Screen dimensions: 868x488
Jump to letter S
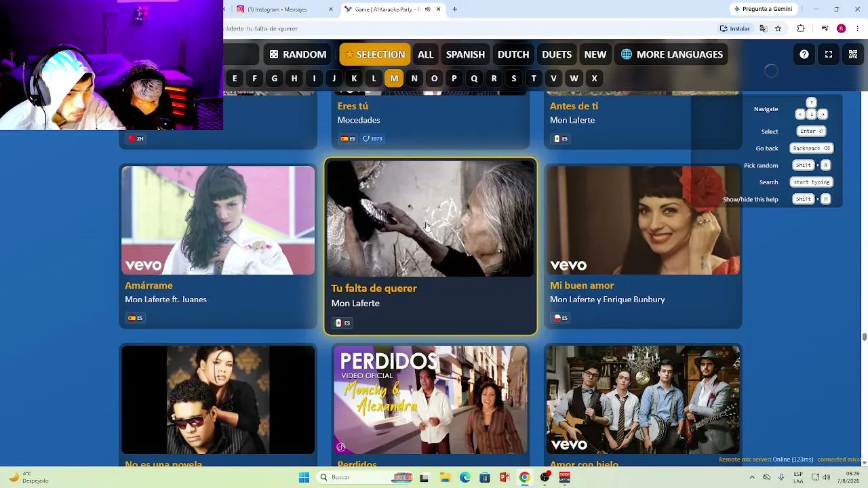[514, 79]
